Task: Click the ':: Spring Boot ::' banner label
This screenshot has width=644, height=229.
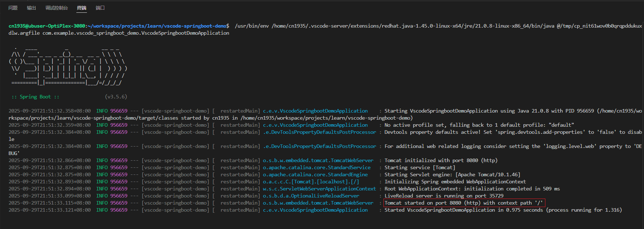Action: pos(35,97)
